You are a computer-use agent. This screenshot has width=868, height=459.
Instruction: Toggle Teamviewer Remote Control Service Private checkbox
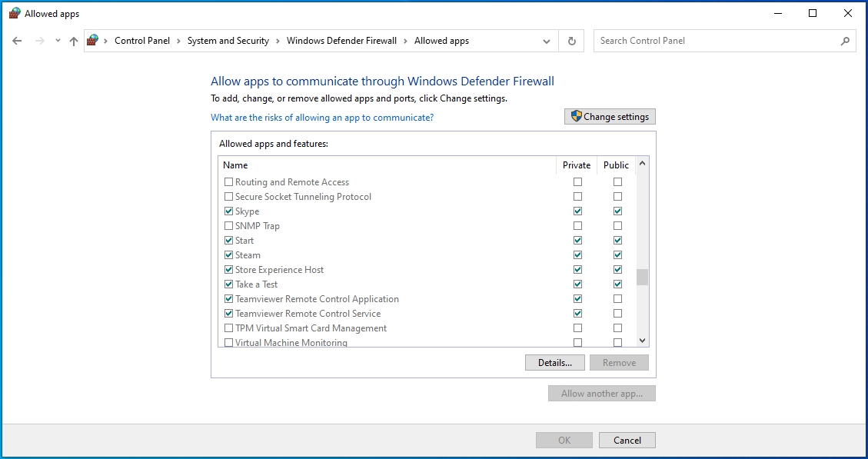pos(578,314)
